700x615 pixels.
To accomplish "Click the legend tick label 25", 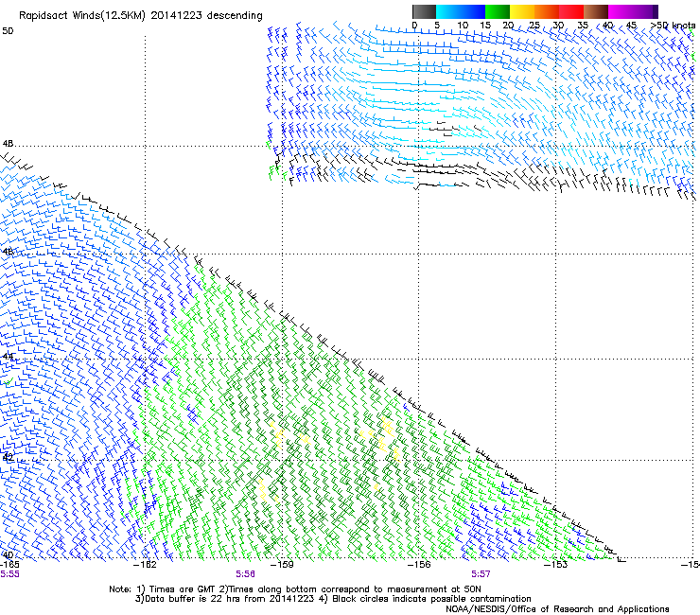I will (x=534, y=26).
